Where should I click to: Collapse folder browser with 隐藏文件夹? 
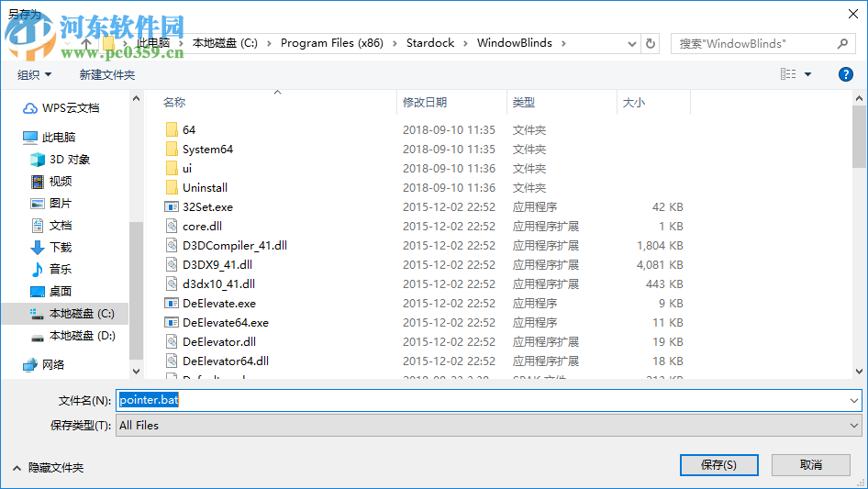tap(48, 468)
